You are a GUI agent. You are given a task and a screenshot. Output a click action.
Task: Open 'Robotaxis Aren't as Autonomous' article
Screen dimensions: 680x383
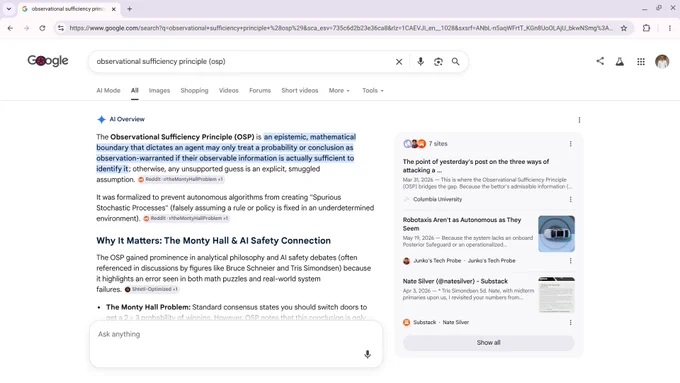[462, 224]
